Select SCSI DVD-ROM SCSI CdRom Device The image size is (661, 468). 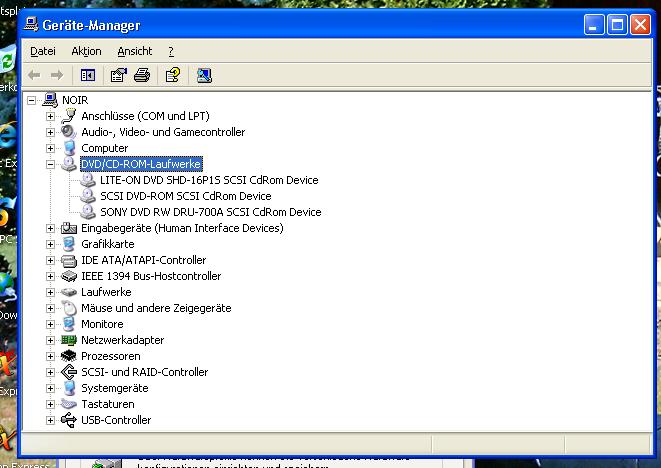click(185, 196)
